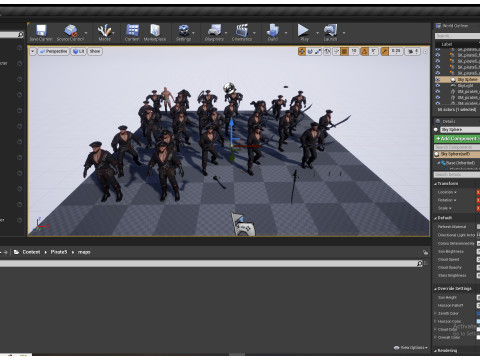Screen dimensions: 480x360
Task: Click the Blueprints toolbar icon
Action: pos(214,33)
